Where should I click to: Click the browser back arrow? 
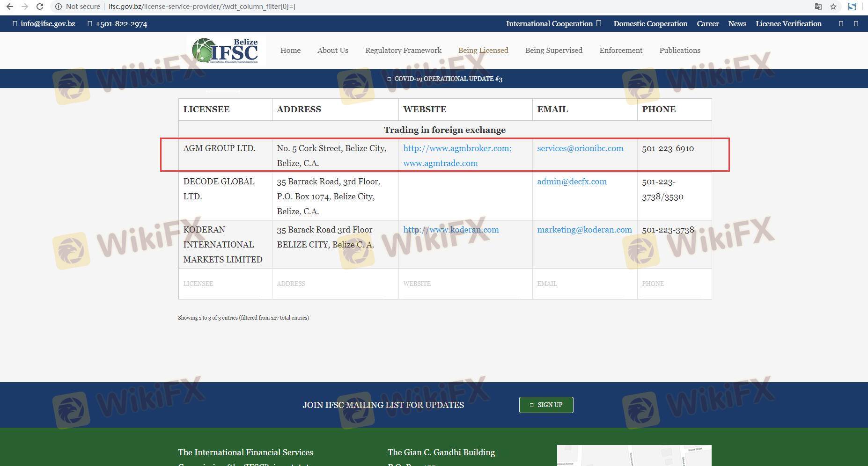pyautogui.click(x=9, y=7)
